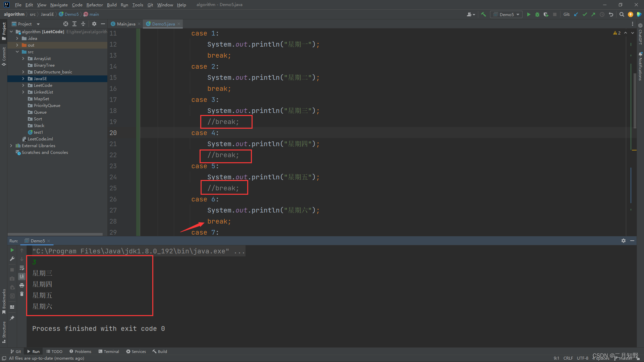644x362 pixels.
Task: Open the Services tool window
Action: [x=136, y=352]
